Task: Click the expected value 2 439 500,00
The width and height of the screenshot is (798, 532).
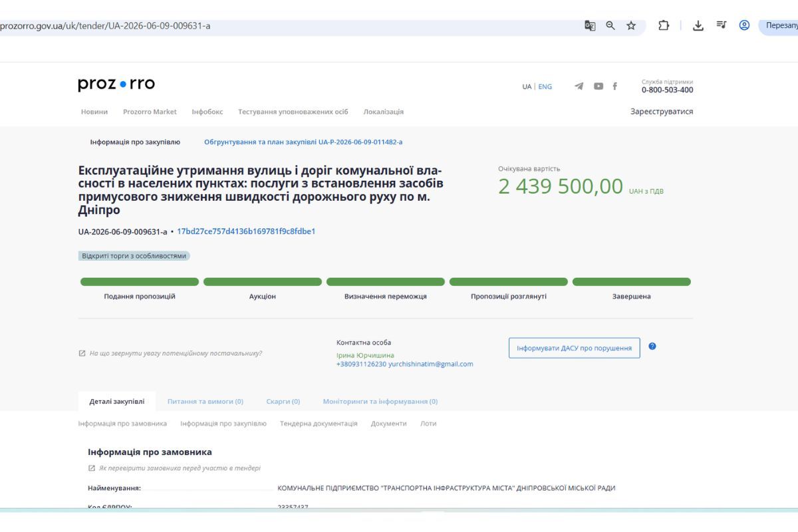Action: (x=561, y=187)
